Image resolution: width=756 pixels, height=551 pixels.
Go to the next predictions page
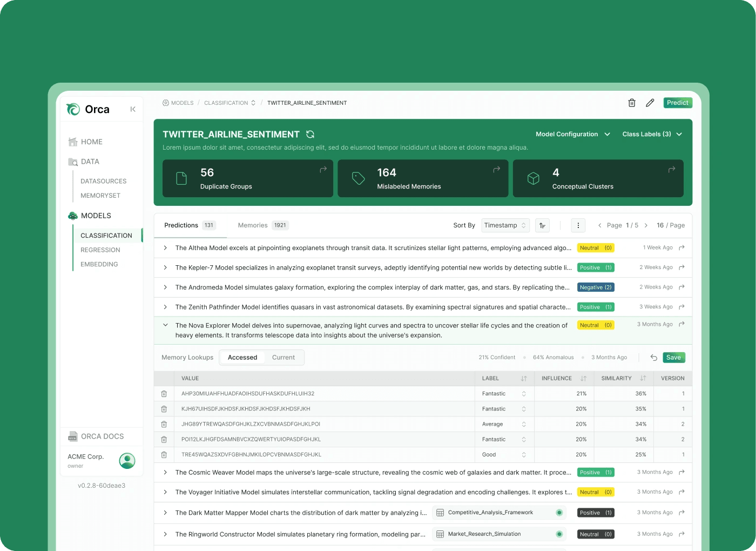646,225
